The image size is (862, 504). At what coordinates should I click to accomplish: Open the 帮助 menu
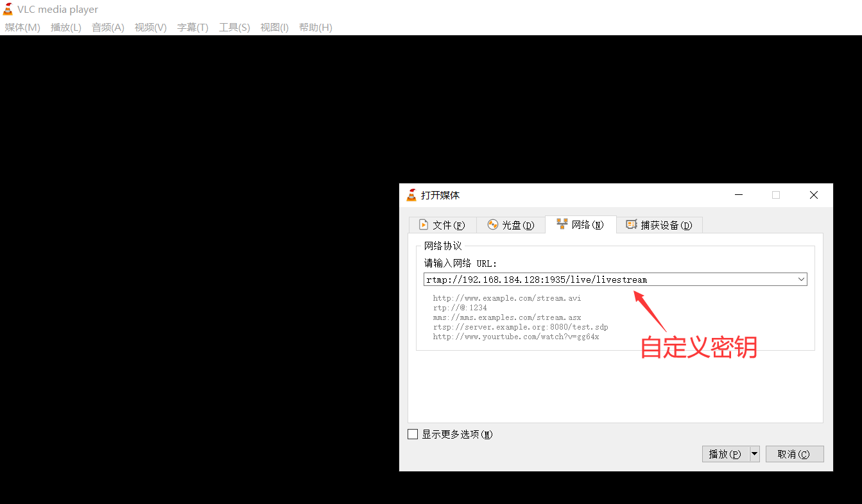click(315, 27)
